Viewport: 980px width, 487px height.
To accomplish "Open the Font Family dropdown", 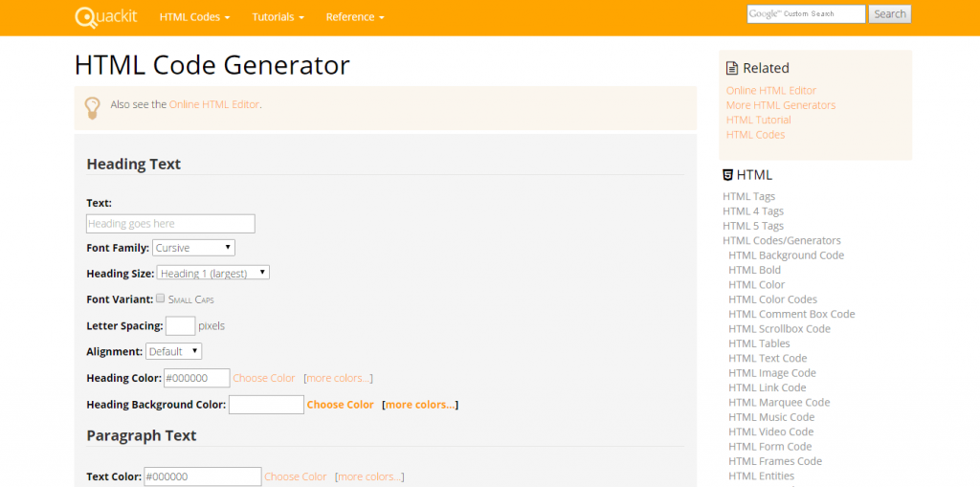I will pyautogui.click(x=193, y=248).
